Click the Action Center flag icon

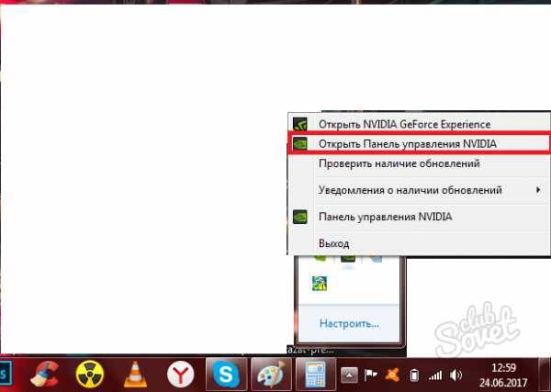pyautogui.click(x=373, y=375)
